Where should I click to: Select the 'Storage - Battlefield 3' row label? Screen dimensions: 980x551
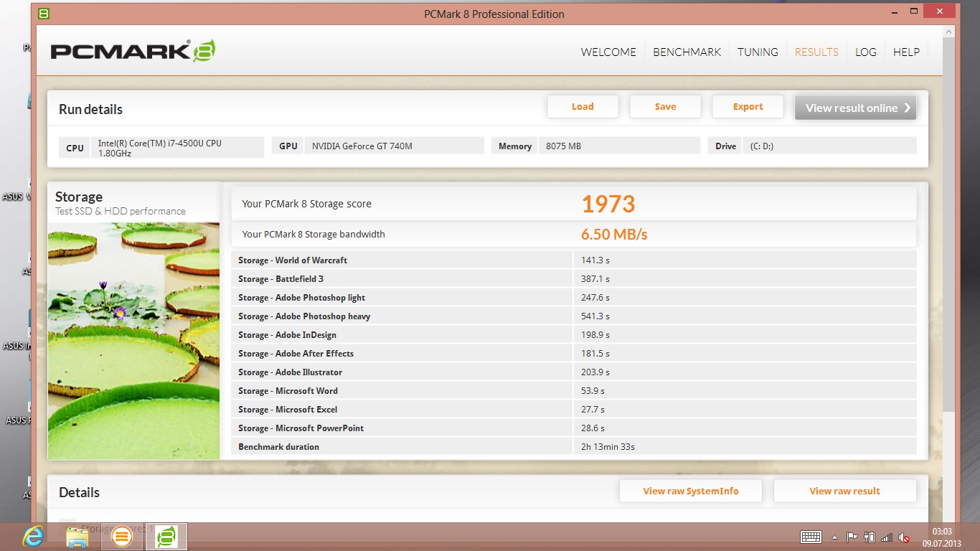coord(281,278)
